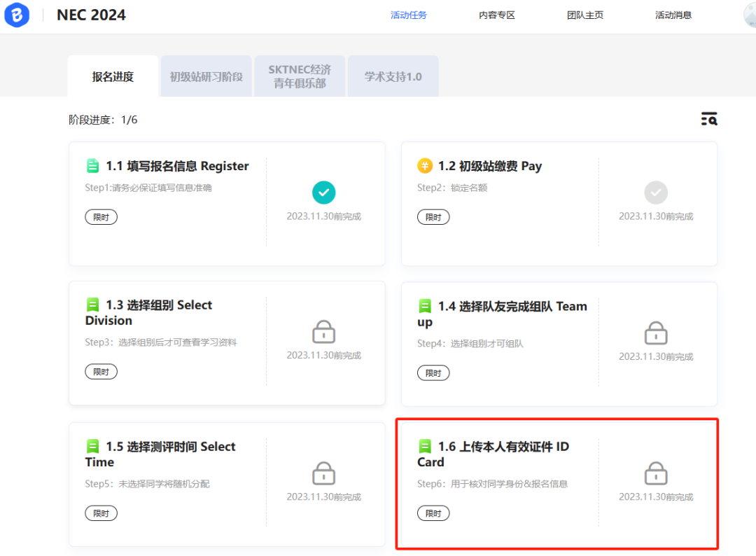
Task: Click Step6 用于核对同学身份&报名信息 text
Action: (492, 484)
